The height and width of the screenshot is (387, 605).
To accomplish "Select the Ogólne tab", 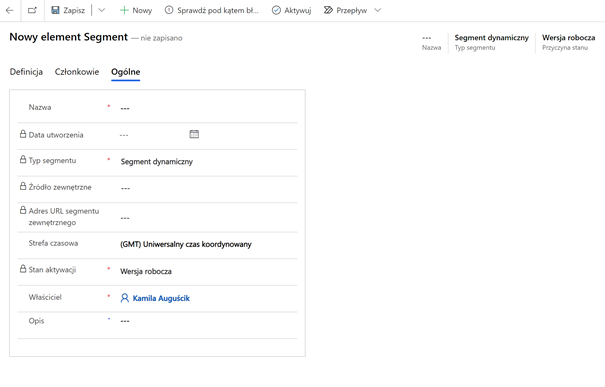I will (x=125, y=72).
